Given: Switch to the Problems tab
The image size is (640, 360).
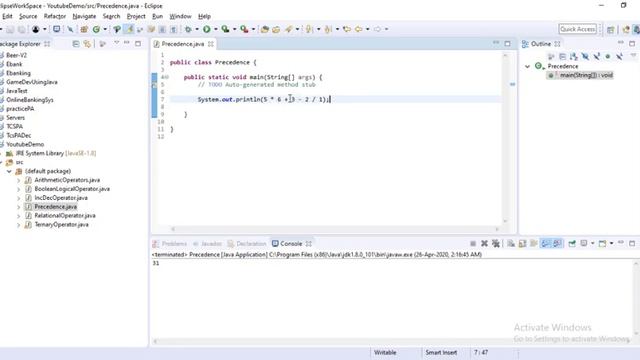Looking at the screenshot, I should tap(170, 244).
